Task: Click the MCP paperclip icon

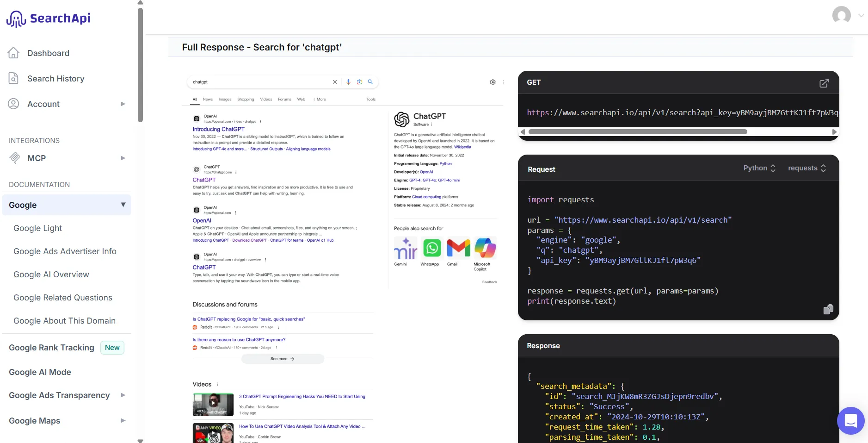Action: tap(14, 158)
